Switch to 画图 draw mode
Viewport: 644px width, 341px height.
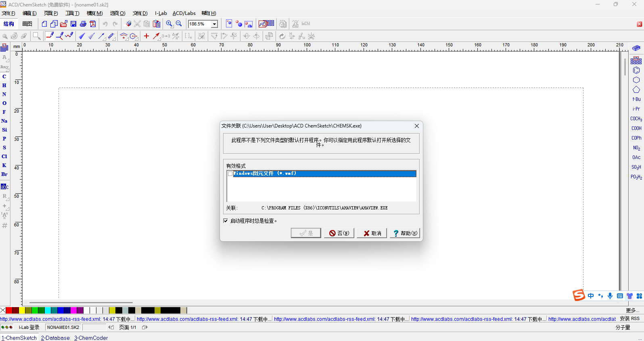(27, 24)
